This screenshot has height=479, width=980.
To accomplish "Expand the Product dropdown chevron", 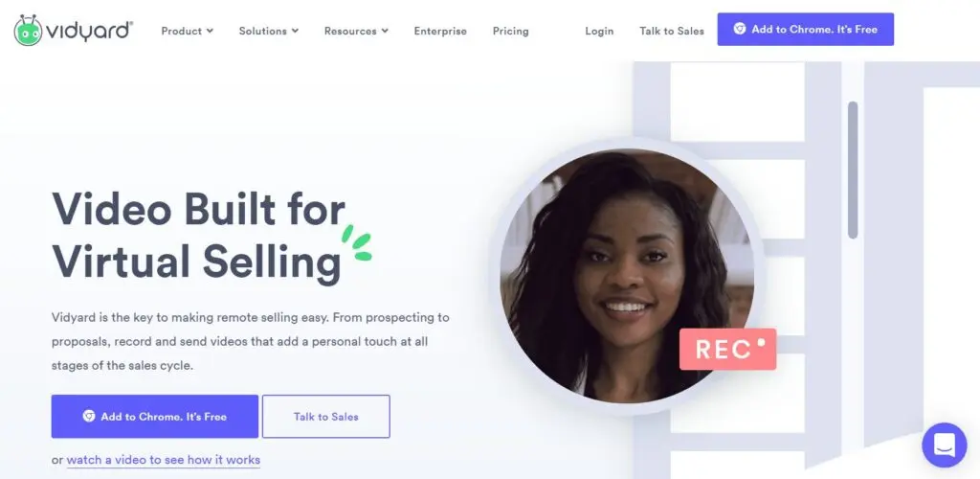I will point(210,31).
